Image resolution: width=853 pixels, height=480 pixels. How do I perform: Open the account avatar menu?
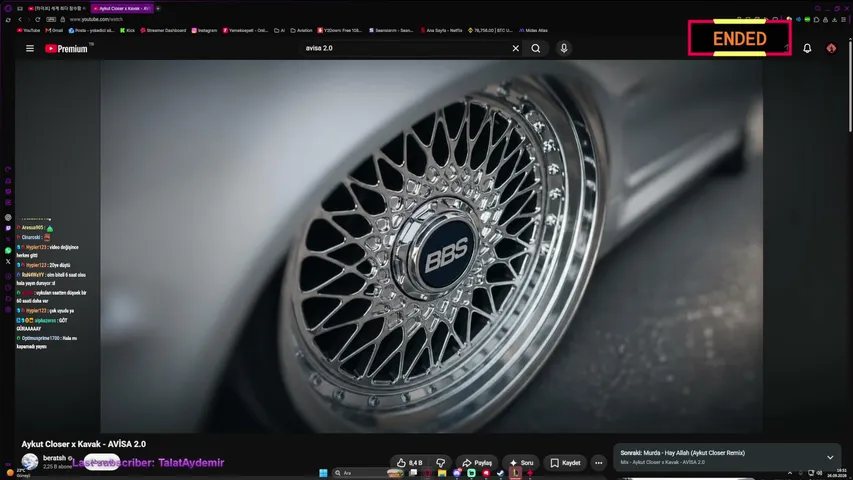831,48
